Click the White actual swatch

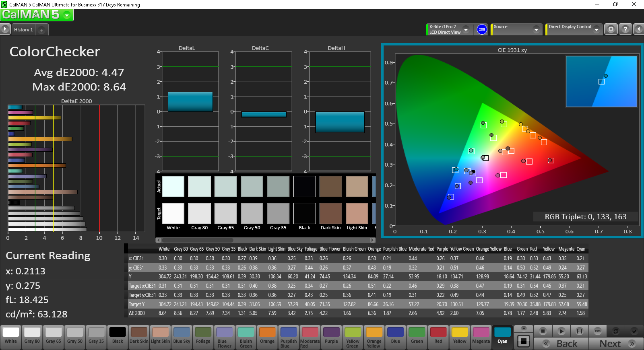point(173,186)
